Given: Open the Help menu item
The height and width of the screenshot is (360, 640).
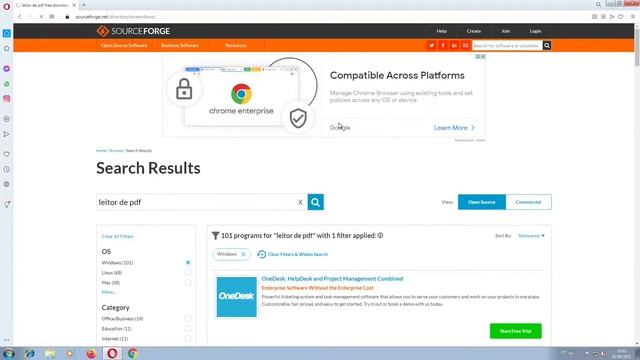Looking at the screenshot, I should click(x=442, y=31).
